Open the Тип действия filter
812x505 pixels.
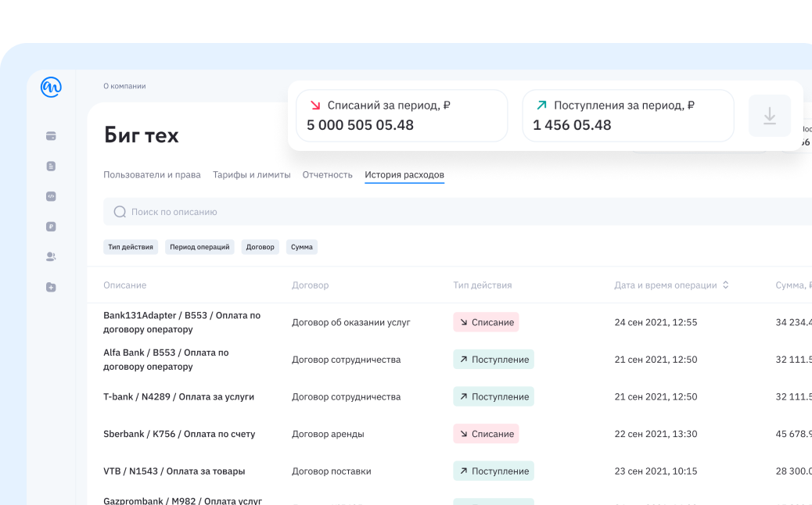(x=131, y=247)
